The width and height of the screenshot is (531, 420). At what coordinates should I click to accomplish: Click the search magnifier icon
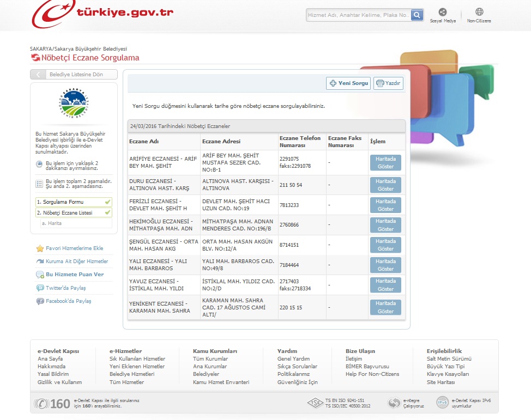pyautogui.click(x=417, y=15)
